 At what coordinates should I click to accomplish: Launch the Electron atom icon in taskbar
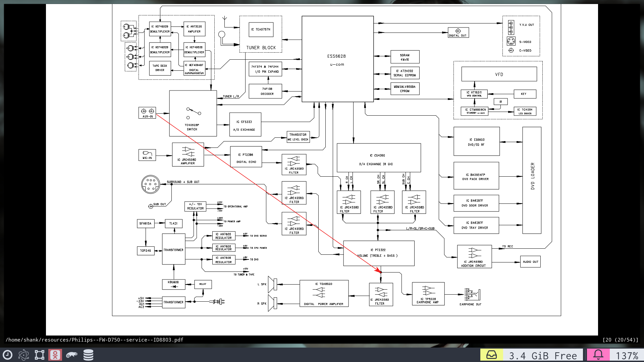pyautogui.click(x=23, y=355)
